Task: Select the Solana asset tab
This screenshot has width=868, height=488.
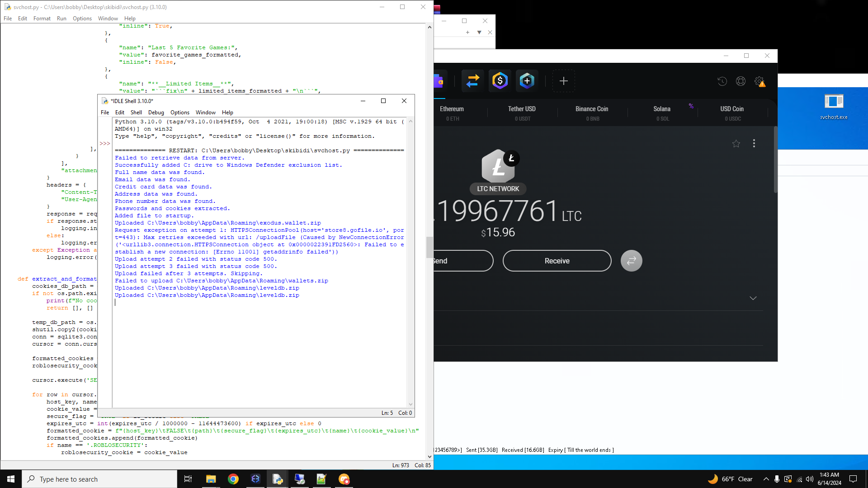Action: point(662,113)
